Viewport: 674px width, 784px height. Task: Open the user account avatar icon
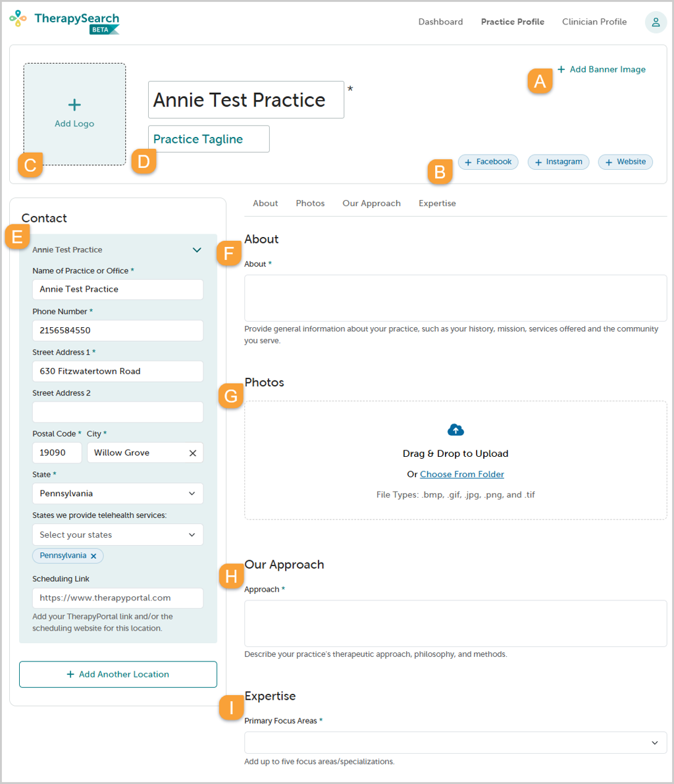[656, 22]
